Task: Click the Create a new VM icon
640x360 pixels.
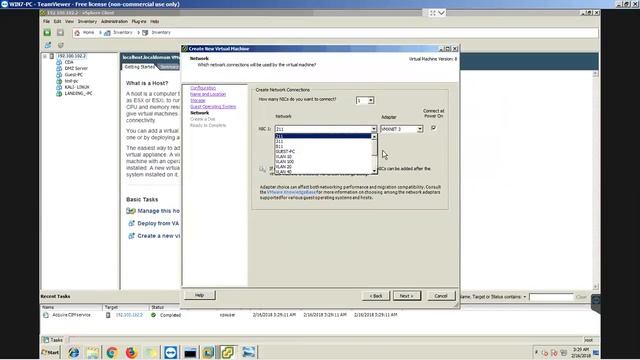Action: tap(131, 236)
